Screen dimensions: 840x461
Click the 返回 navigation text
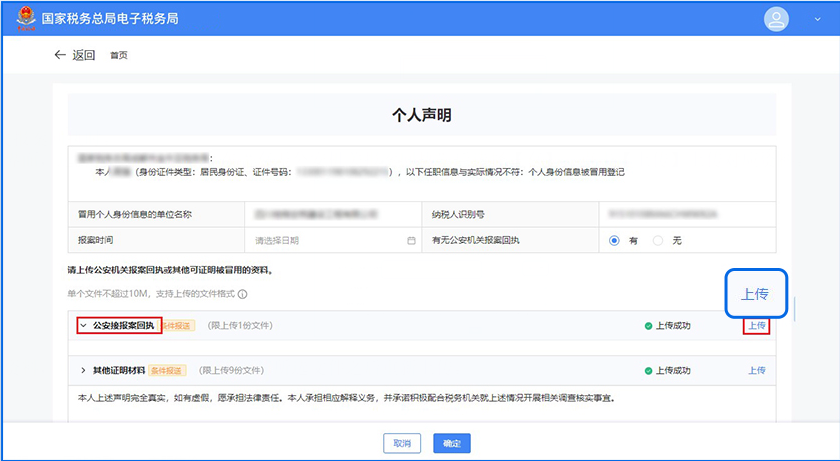pos(84,55)
